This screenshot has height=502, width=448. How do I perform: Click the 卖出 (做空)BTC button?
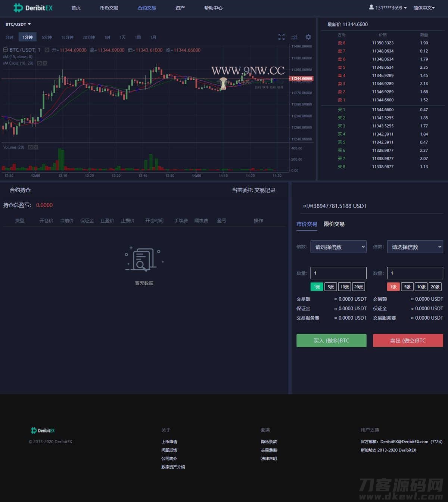click(408, 341)
